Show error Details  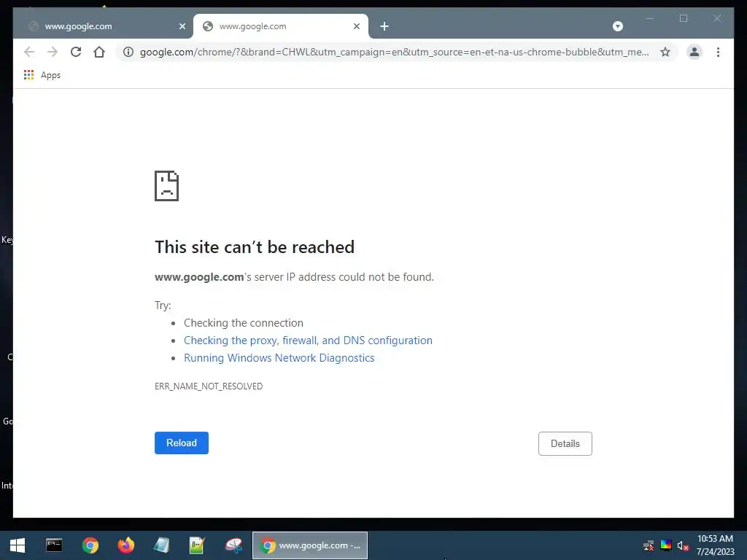click(x=565, y=444)
